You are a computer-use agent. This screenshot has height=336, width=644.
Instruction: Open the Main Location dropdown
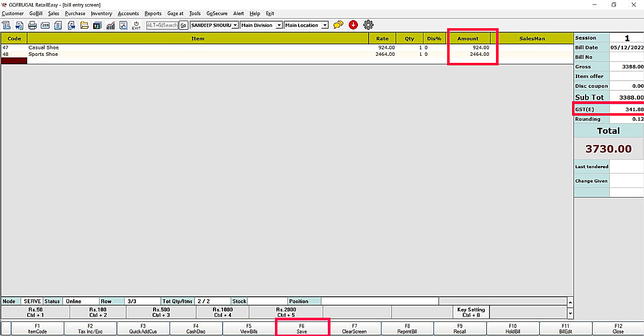[x=325, y=25]
